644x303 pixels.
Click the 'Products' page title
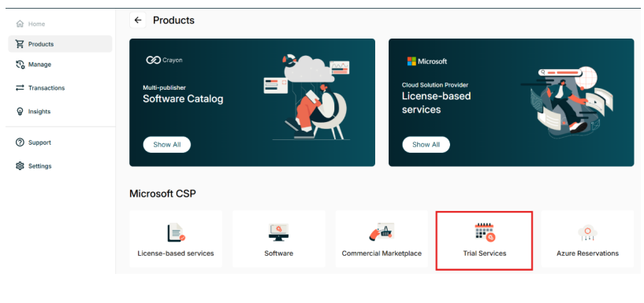(x=173, y=20)
